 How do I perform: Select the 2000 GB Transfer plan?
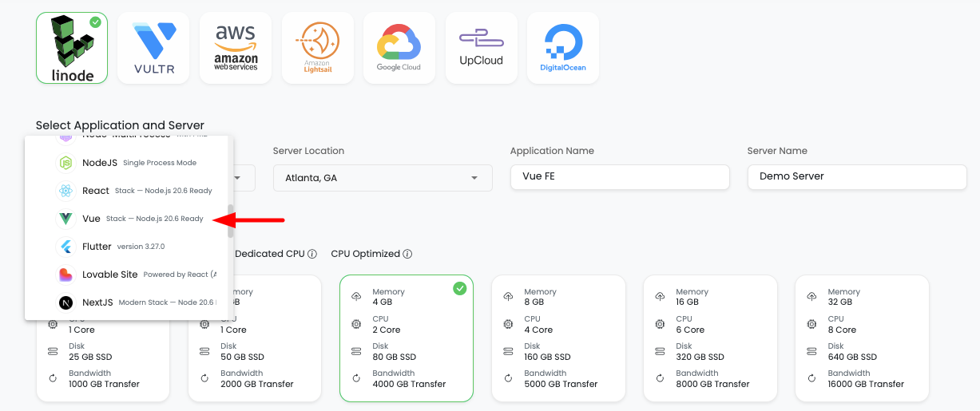(x=255, y=338)
